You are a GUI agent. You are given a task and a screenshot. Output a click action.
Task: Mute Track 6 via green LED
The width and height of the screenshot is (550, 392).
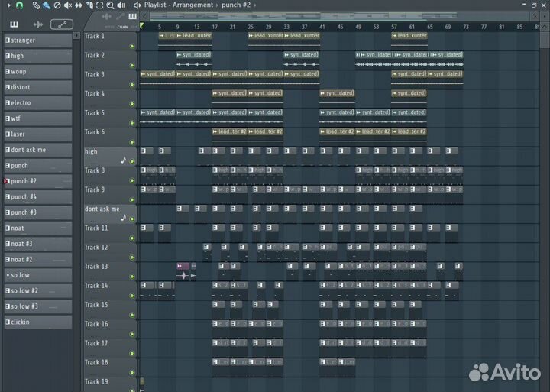132,142
